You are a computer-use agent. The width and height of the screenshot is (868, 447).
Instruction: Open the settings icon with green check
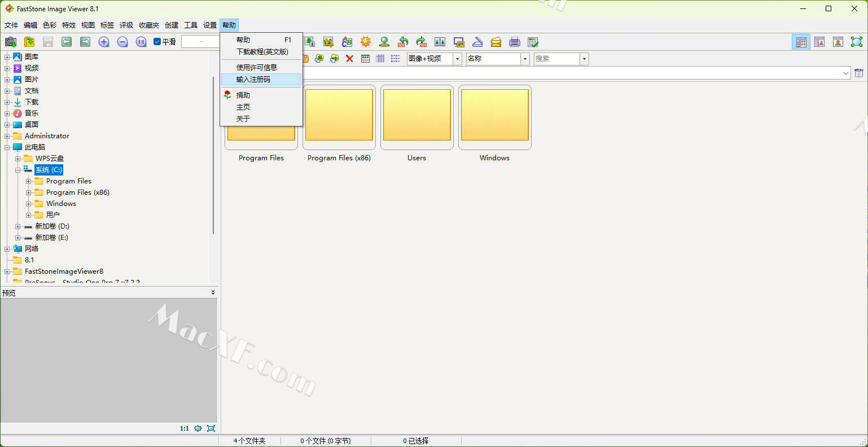pos(533,42)
